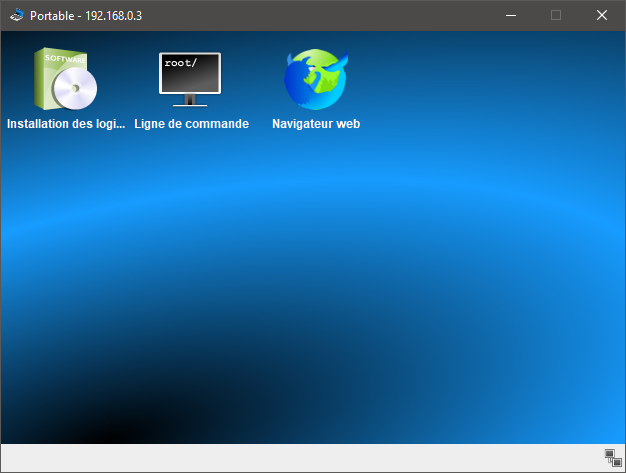Open the Navigateur web globe icon
The image size is (626, 473).
315,79
